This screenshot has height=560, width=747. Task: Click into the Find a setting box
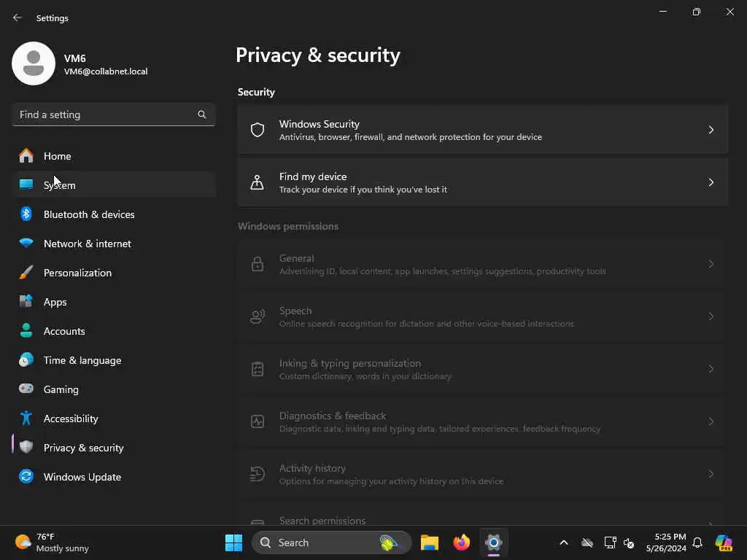(113, 114)
